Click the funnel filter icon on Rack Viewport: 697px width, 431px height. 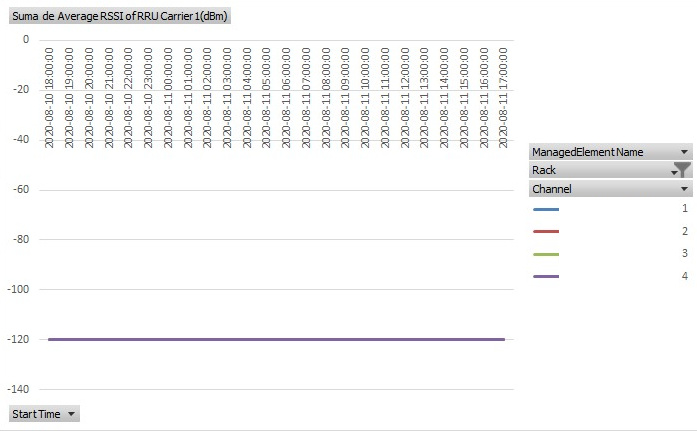pyautogui.click(x=683, y=169)
